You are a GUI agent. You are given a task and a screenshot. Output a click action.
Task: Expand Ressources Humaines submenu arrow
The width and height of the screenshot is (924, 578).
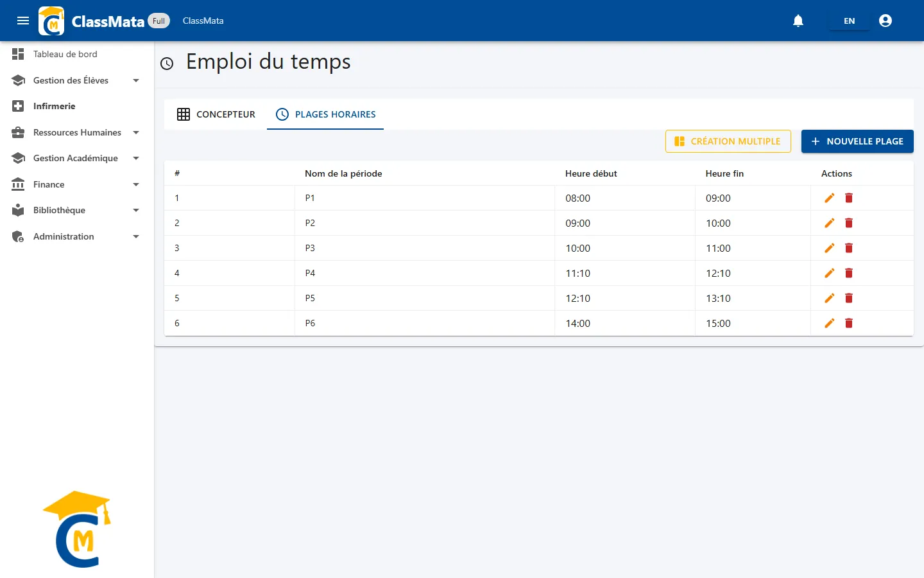(x=136, y=132)
